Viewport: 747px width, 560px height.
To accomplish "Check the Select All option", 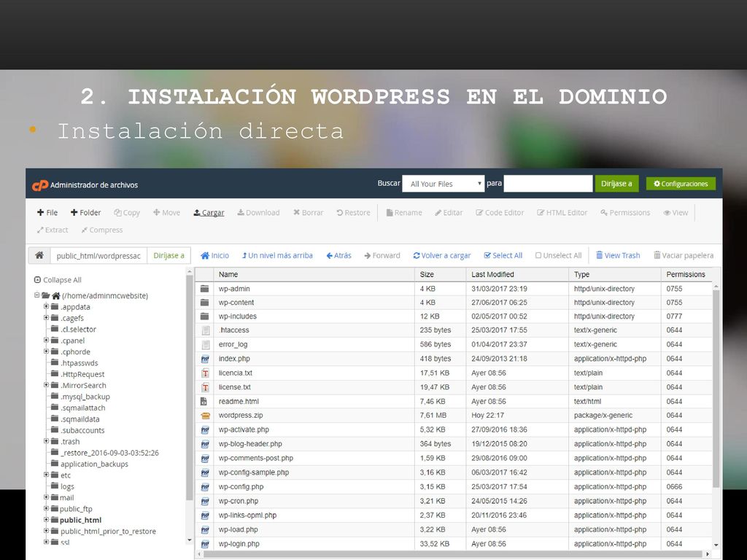I will point(503,256).
